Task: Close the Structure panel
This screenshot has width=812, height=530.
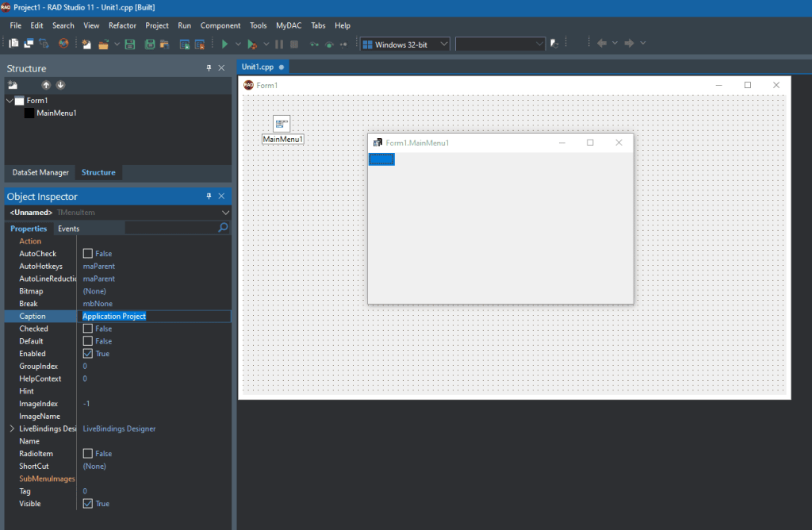Action: [222, 68]
